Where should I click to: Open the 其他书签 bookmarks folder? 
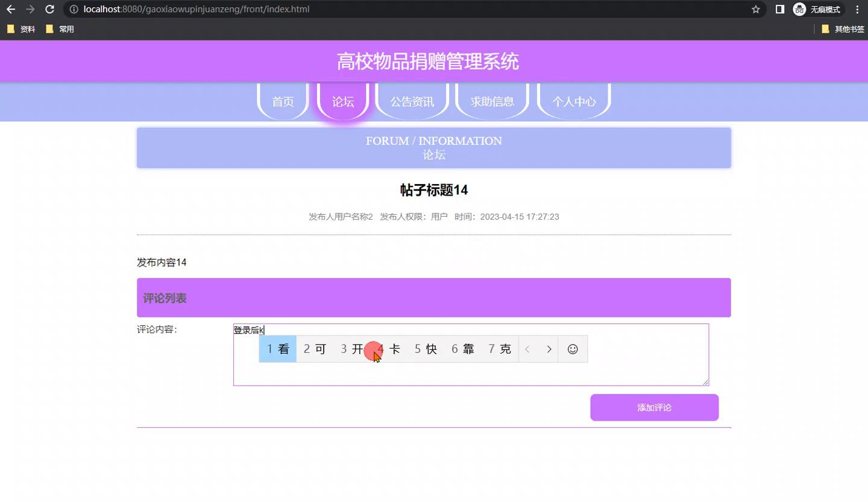(843, 29)
